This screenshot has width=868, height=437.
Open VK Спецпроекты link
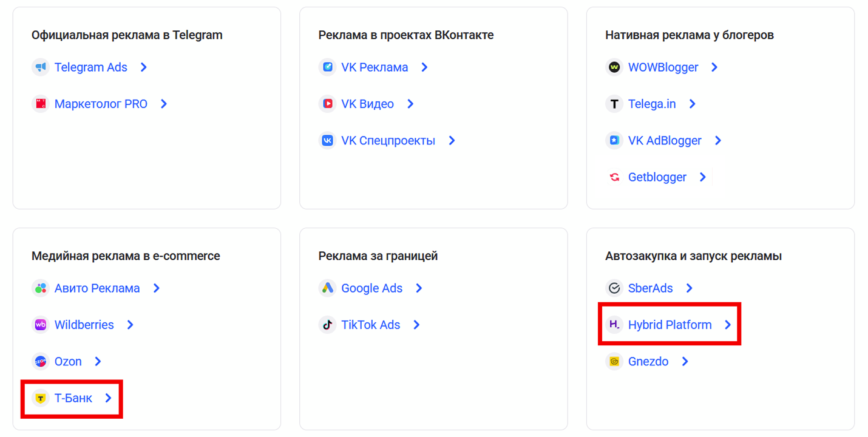coord(388,140)
